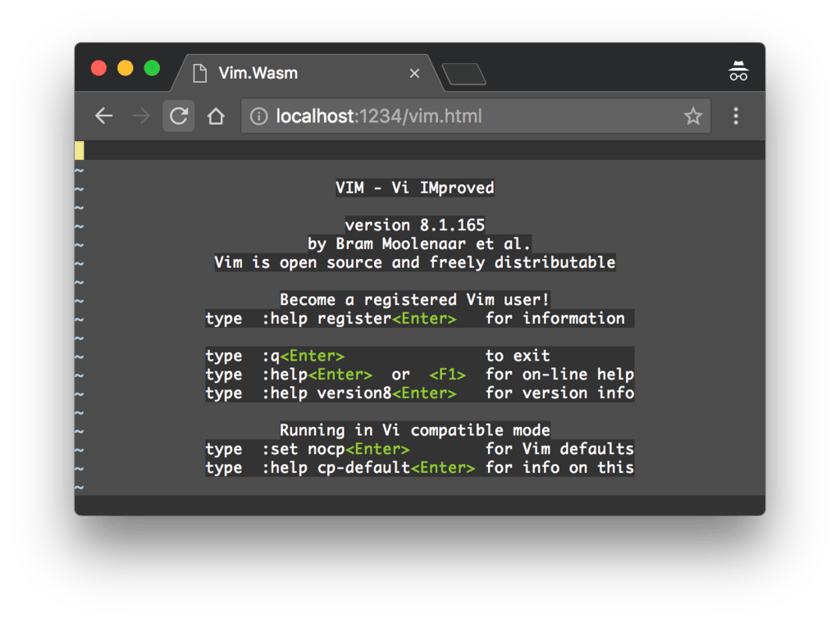Click the localhost:1234/vim.html address field

476,116
